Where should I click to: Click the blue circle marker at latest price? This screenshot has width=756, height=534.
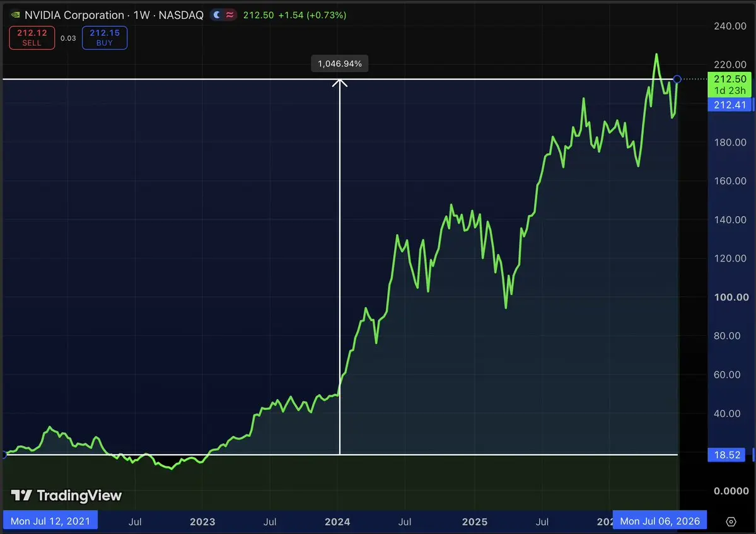(677, 79)
